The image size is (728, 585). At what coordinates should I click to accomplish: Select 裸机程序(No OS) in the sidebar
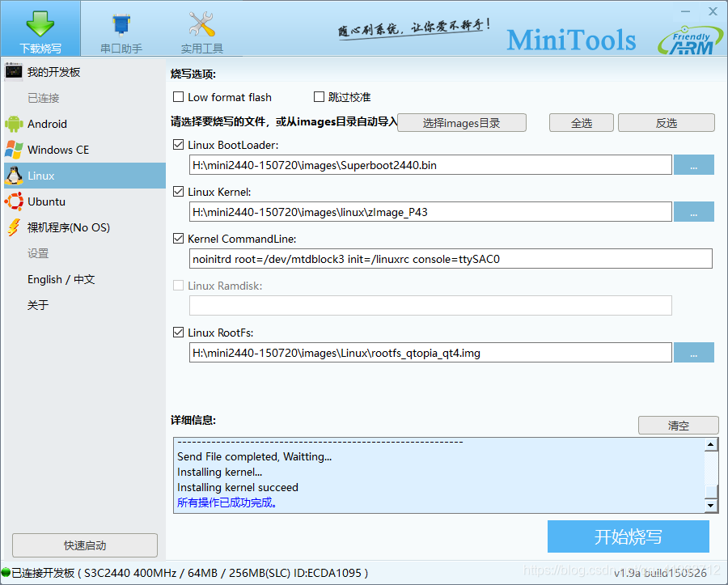tap(85, 227)
